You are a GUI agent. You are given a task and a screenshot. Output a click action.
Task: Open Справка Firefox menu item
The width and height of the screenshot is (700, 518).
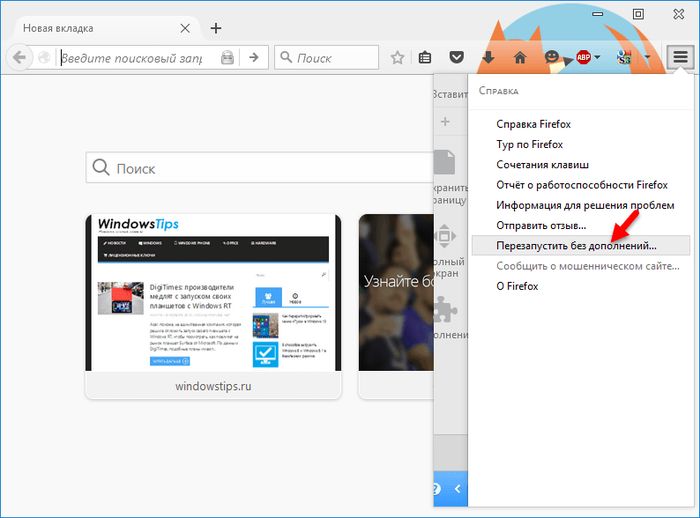point(533,124)
